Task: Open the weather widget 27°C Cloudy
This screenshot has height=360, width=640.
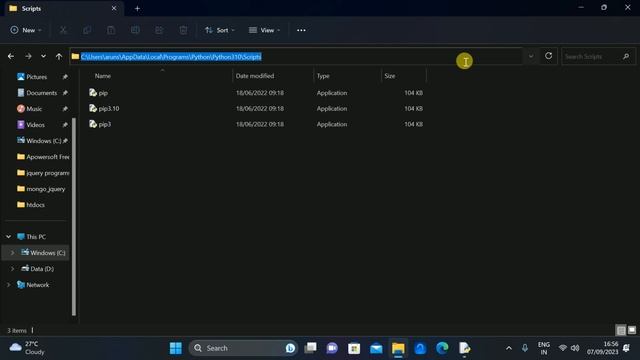Action: tap(27, 348)
